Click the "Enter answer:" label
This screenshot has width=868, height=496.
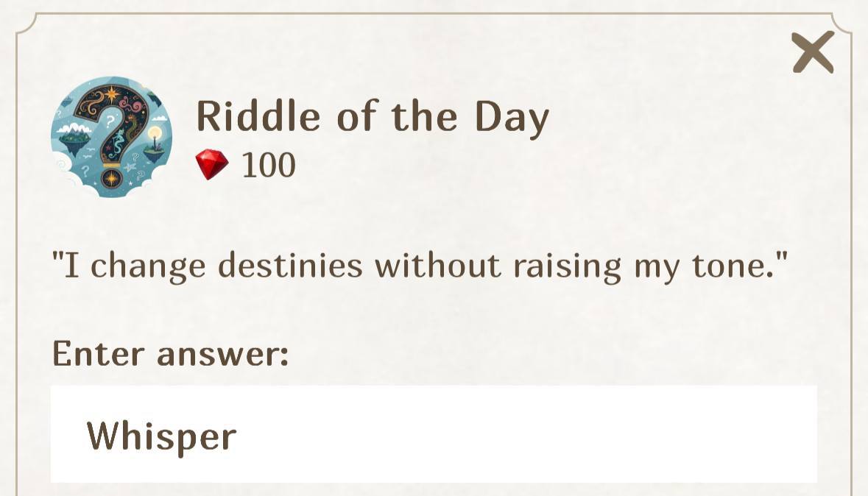(x=170, y=353)
